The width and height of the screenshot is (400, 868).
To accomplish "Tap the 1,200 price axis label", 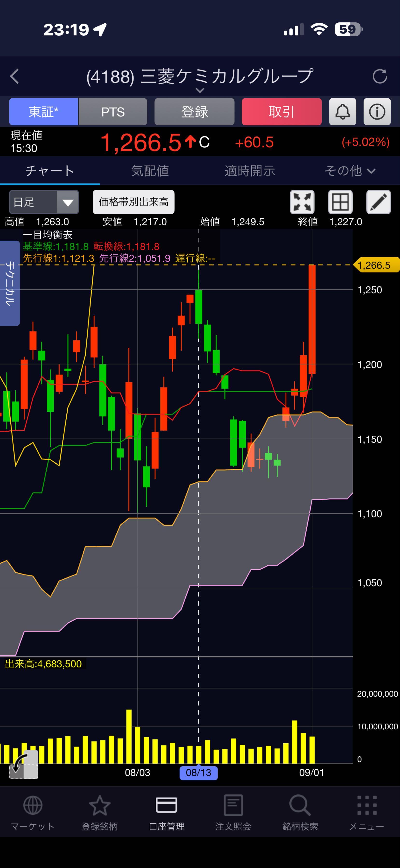I will coord(370,365).
